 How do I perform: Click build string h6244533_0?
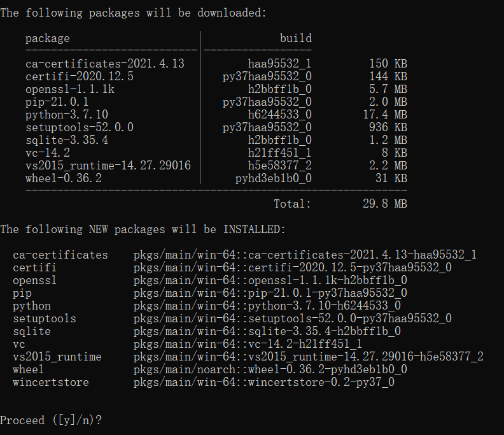click(x=279, y=115)
